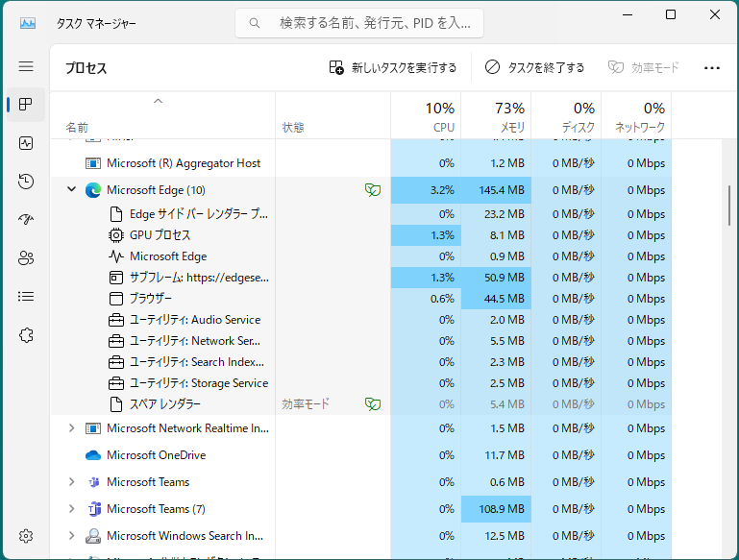Select the ユーティリティ: Network Service row
The image size is (739, 560).
(x=361, y=341)
